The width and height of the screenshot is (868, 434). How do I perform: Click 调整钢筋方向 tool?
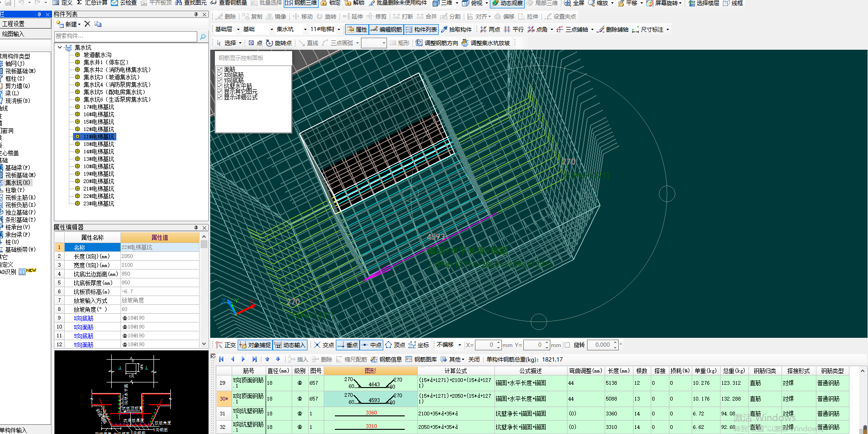pos(437,43)
